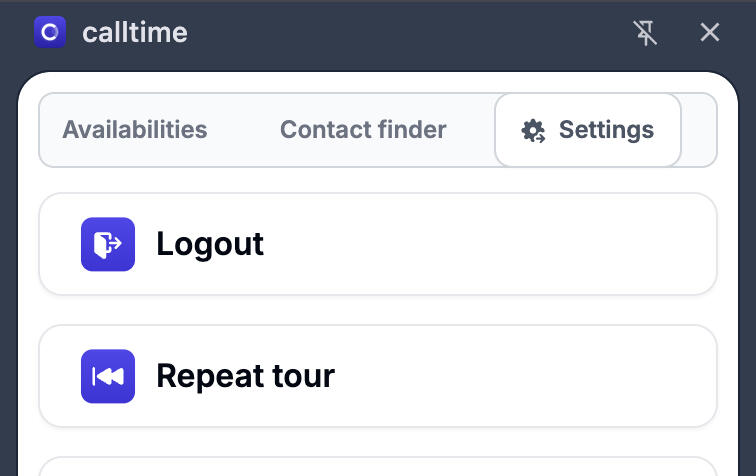Click blank tab bar area right of Settings

tap(699, 130)
